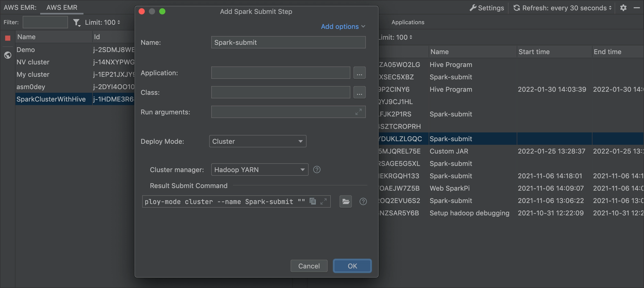644x288 pixels.
Task: Switch to the Applications tab
Action: [408, 22]
